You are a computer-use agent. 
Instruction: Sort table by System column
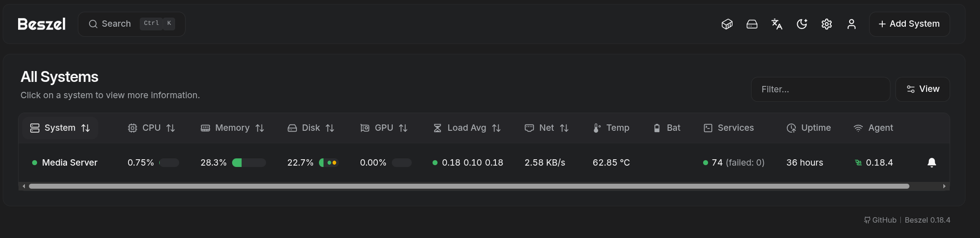point(60,128)
